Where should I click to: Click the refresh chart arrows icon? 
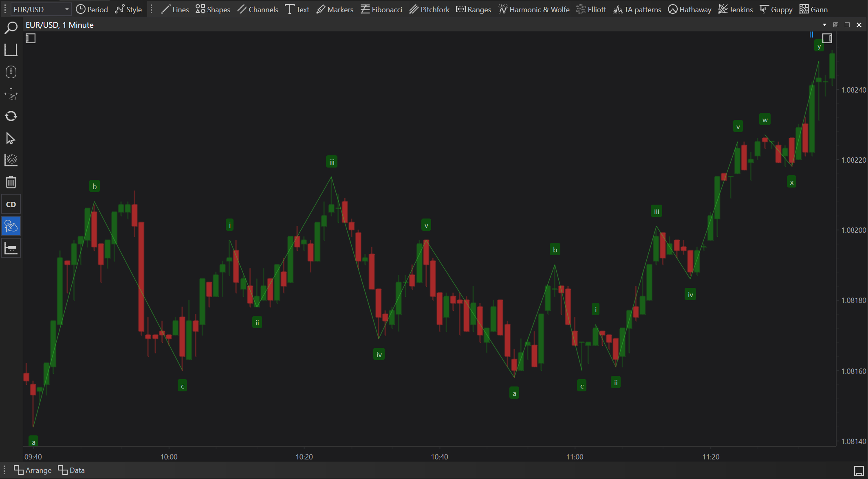pyautogui.click(x=11, y=116)
